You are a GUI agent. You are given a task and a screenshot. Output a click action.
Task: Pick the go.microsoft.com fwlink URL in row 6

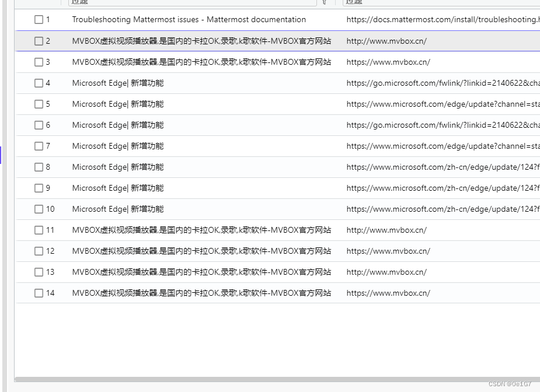(x=443, y=125)
